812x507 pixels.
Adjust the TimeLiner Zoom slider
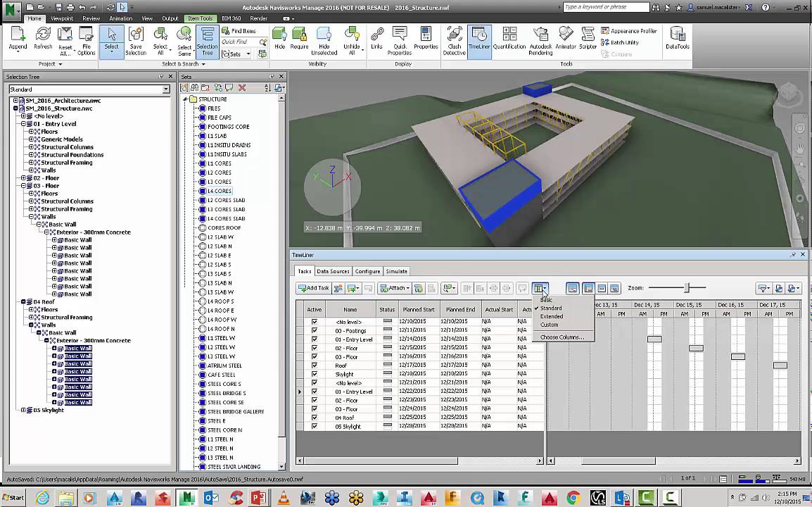tap(687, 288)
